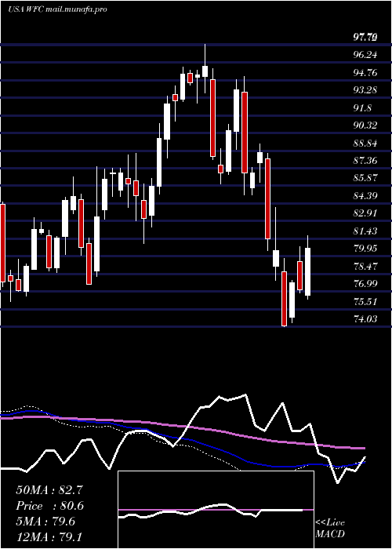Select the 85.87 price label
Image resolution: width=392 pixels, height=549 pixels.
tap(365, 178)
